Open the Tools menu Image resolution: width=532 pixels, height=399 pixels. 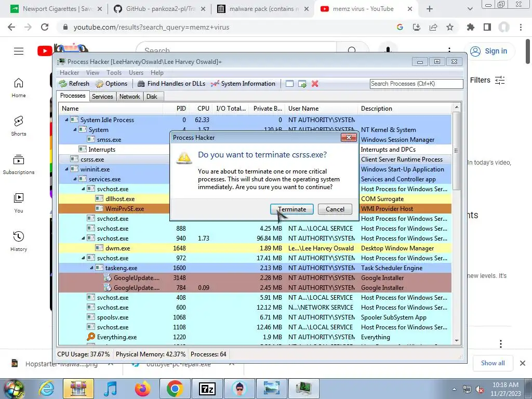click(114, 73)
